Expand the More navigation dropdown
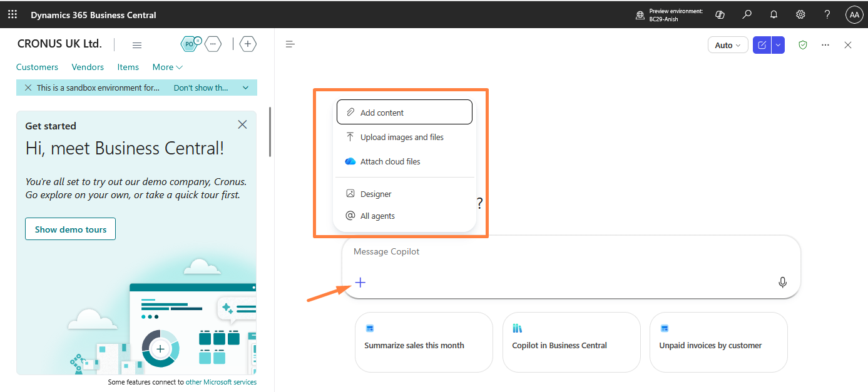The width and height of the screenshot is (868, 392). click(x=168, y=67)
